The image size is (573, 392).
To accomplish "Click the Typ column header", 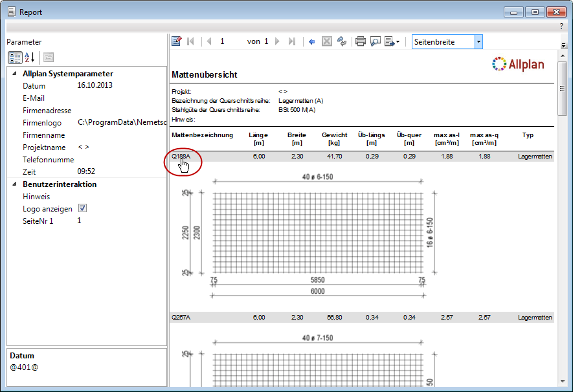I will click(x=528, y=135).
